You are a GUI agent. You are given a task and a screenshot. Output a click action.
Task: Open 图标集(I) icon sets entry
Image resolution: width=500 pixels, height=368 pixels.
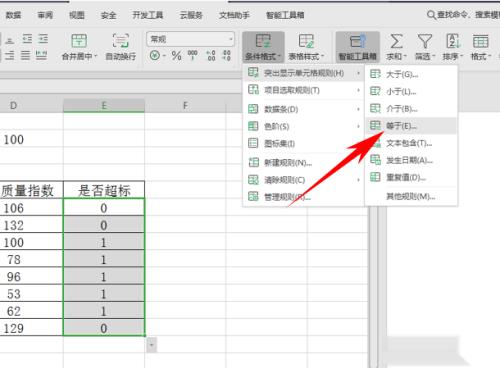coord(304,144)
